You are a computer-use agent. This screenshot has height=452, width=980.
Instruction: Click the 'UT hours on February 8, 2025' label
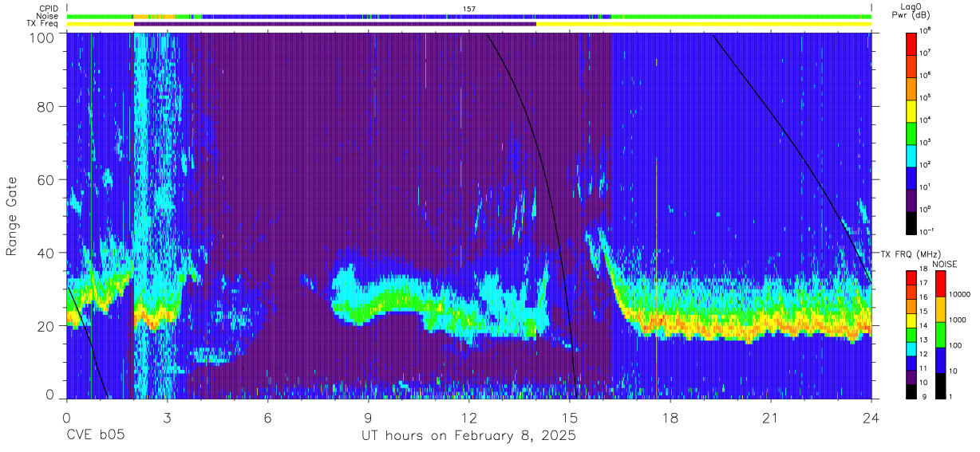pos(469,436)
